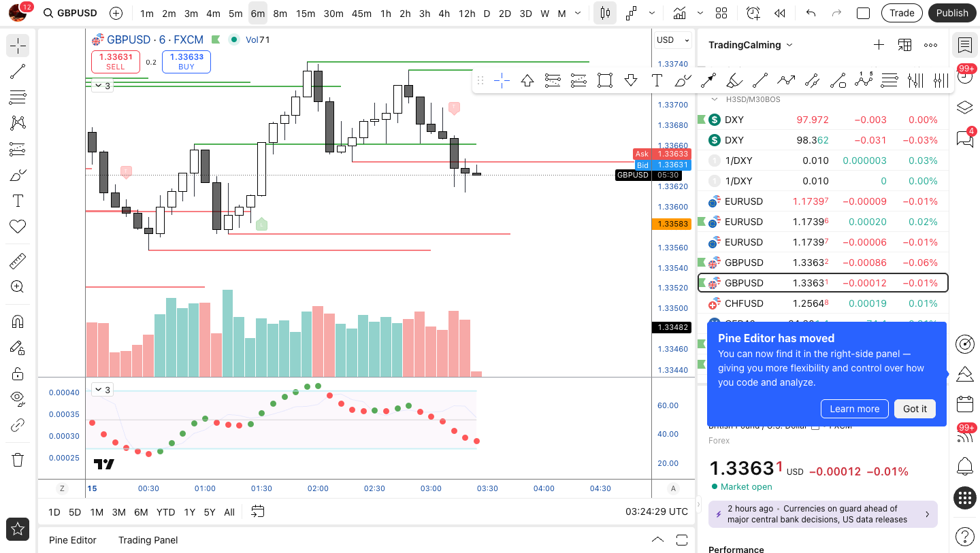Open the notifications bell icon

coord(964,467)
